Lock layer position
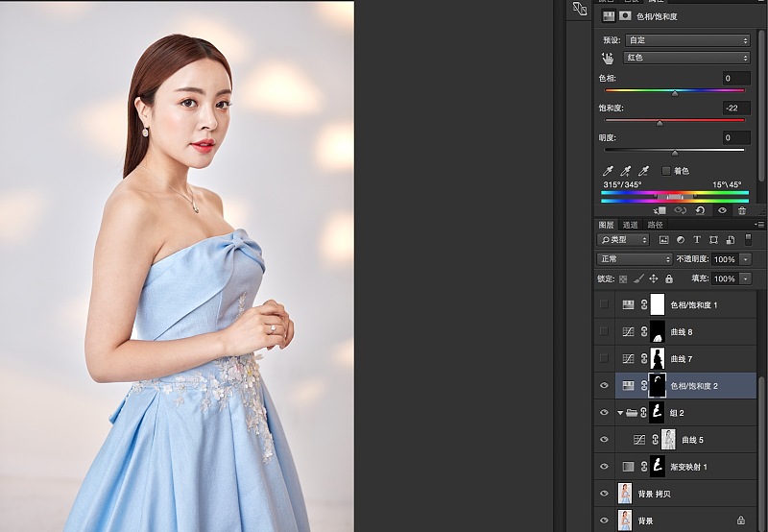768x532 pixels. [x=654, y=278]
